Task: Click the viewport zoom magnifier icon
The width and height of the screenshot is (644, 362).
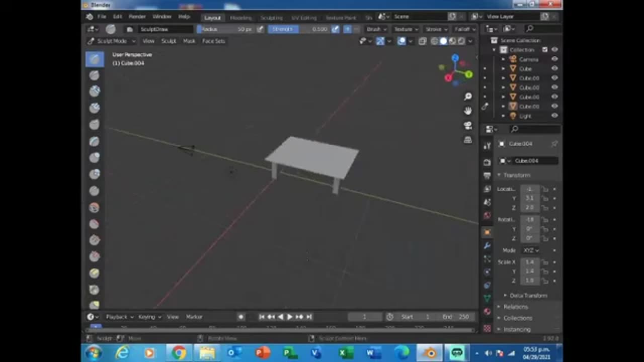Action: pos(468,97)
